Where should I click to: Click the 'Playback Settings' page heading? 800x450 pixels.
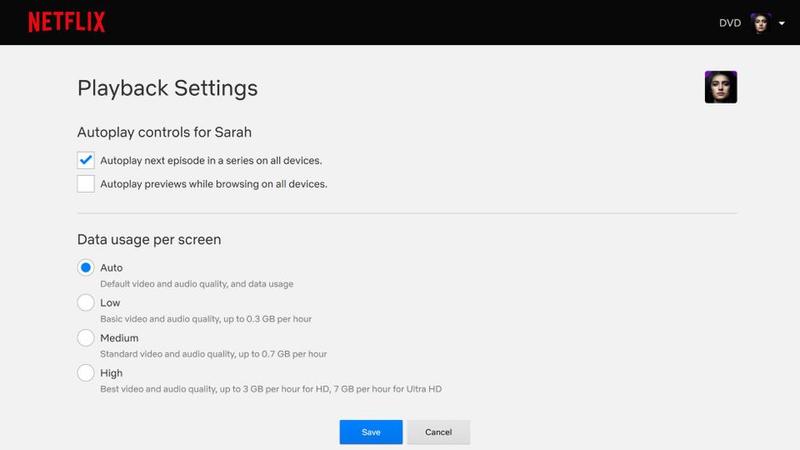click(x=167, y=88)
